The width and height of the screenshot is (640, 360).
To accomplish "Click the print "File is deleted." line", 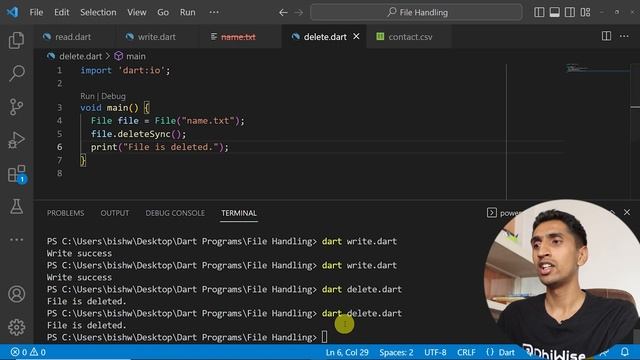I will pyautogui.click(x=160, y=147).
